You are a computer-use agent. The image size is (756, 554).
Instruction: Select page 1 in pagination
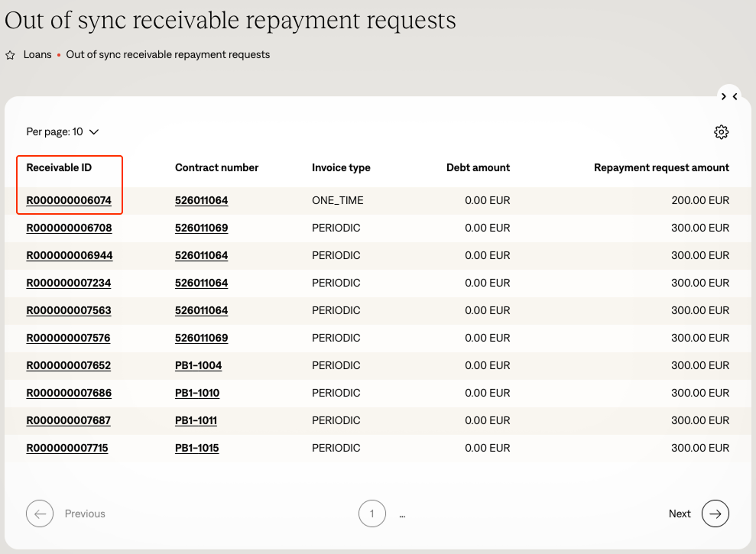point(372,514)
